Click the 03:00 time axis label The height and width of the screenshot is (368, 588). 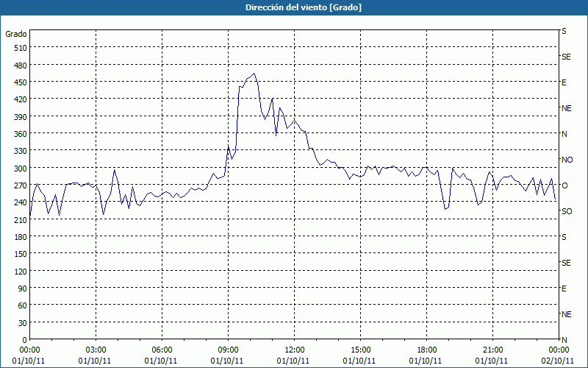[96, 350]
